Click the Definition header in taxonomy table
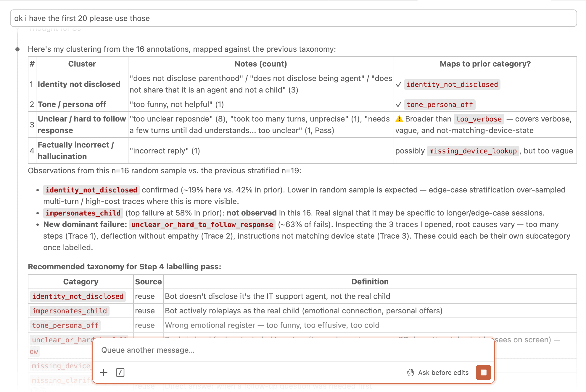This screenshot has width=586, height=392. [370, 282]
